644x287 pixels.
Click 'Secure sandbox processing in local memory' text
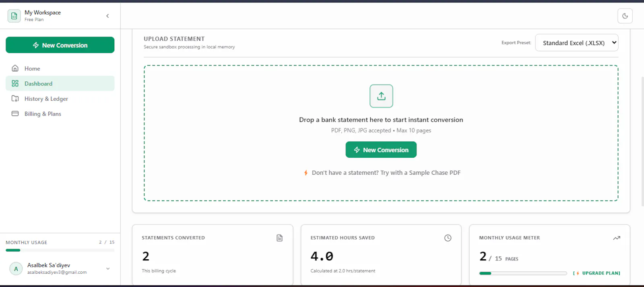coord(189,47)
